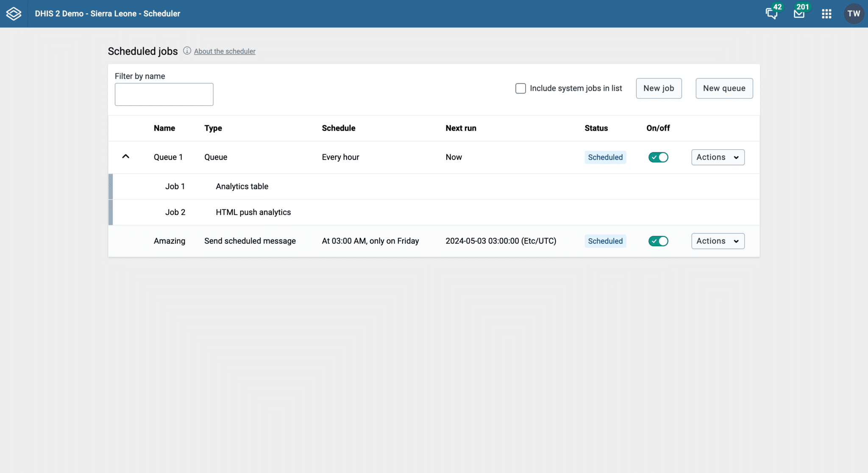Screen dimensions: 868x473
Task: Turn off the Amazing job toggle
Action: pos(658,241)
